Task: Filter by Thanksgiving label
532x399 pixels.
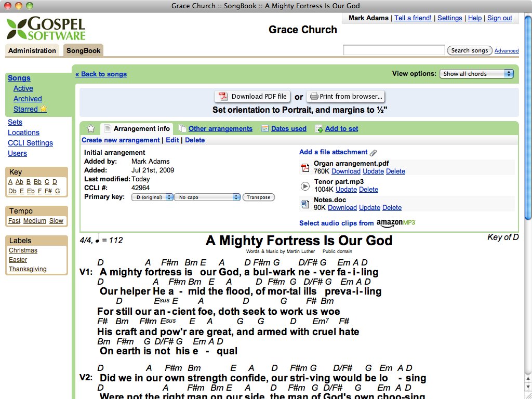Action: click(28, 269)
